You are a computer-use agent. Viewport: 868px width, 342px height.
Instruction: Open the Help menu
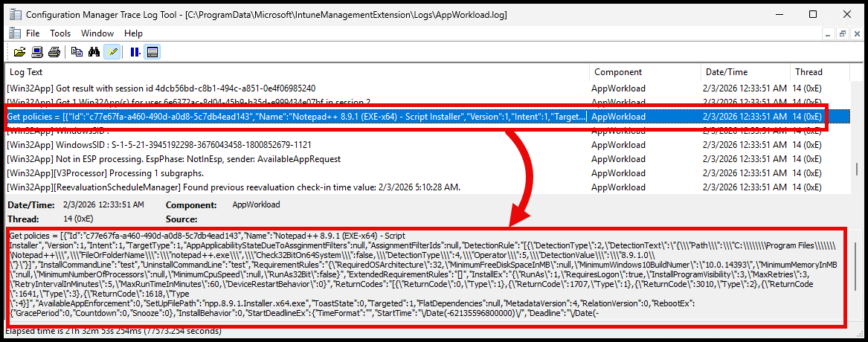[133, 33]
